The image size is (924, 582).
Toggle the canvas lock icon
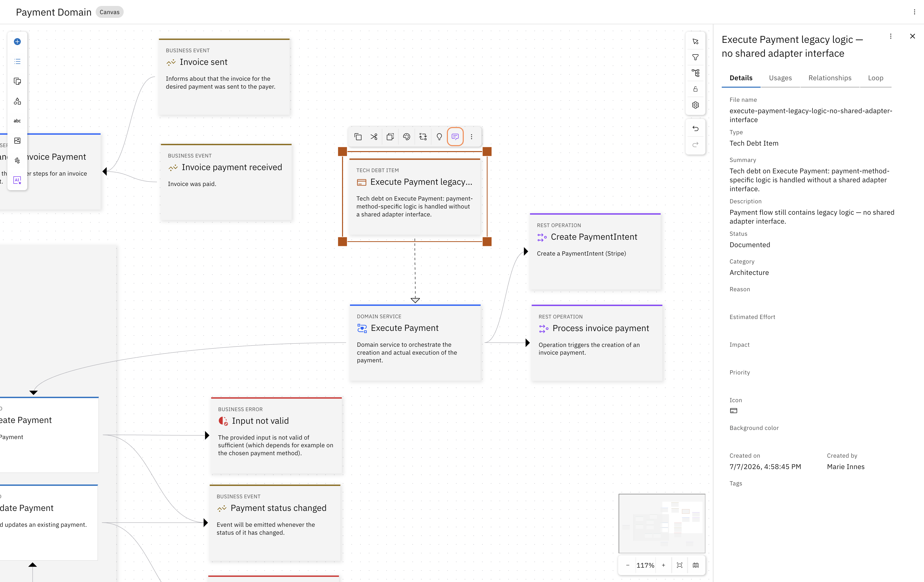pyautogui.click(x=695, y=89)
